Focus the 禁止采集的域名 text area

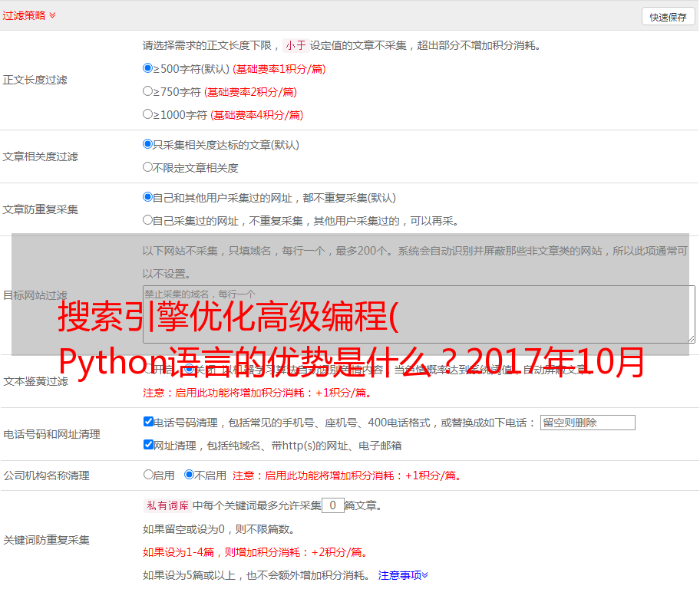click(x=419, y=314)
